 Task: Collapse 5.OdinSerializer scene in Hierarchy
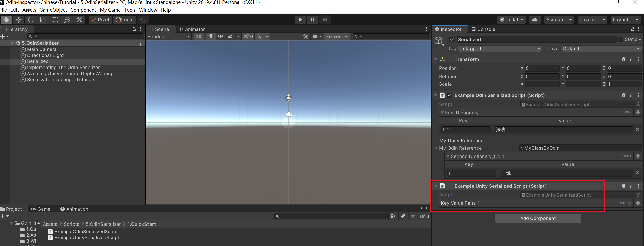tap(12, 43)
